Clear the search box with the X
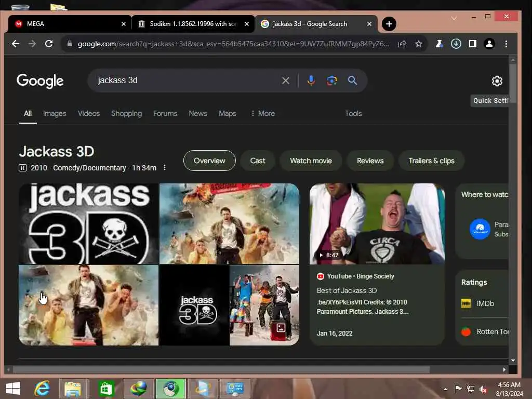The image size is (532, 399). pyautogui.click(x=286, y=81)
